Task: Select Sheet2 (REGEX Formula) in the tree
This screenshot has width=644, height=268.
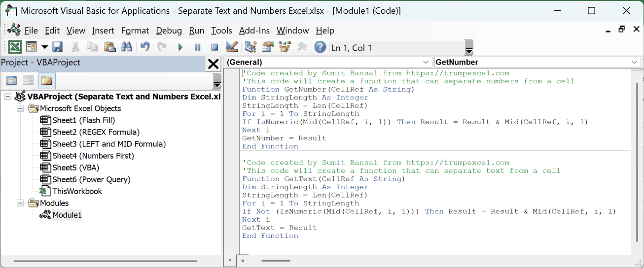Action: point(96,132)
